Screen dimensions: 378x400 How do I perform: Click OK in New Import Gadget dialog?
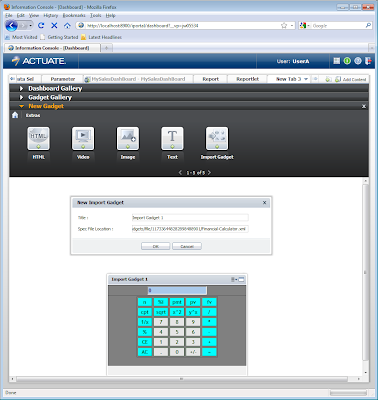[x=156, y=246]
